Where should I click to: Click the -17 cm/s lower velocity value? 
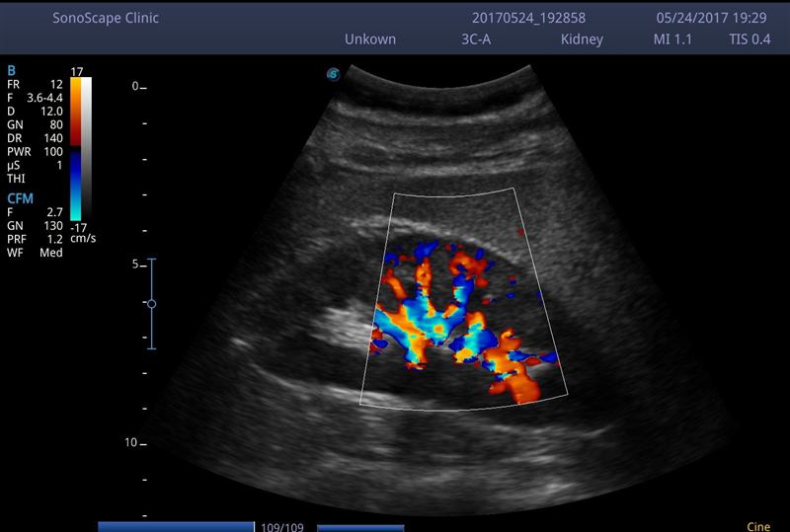click(x=83, y=233)
